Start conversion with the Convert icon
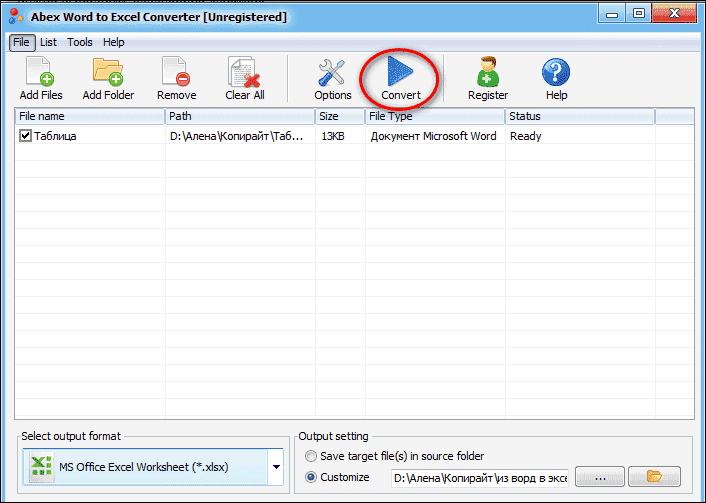 400,71
